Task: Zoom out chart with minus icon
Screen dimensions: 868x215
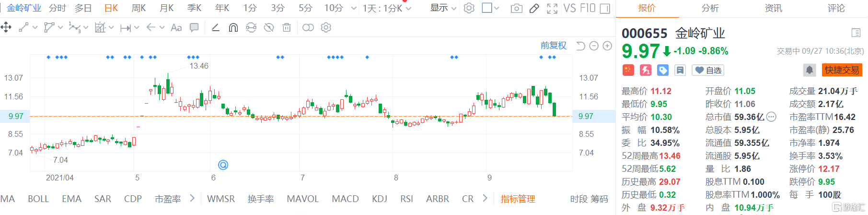Action: point(594,46)
